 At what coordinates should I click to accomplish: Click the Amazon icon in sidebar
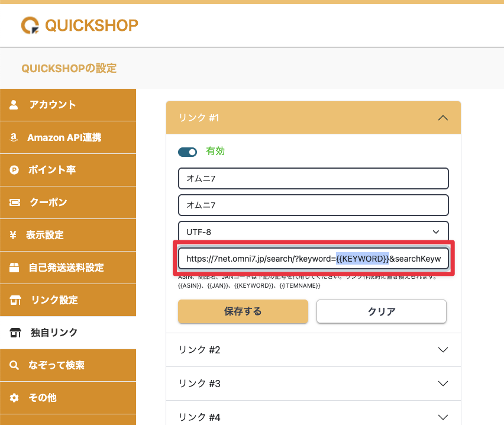(14, 137)
